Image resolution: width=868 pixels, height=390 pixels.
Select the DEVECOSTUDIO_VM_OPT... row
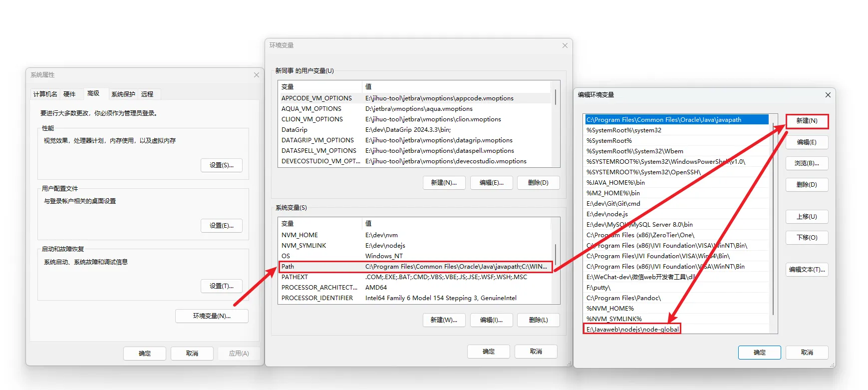[x=414, y=161]
